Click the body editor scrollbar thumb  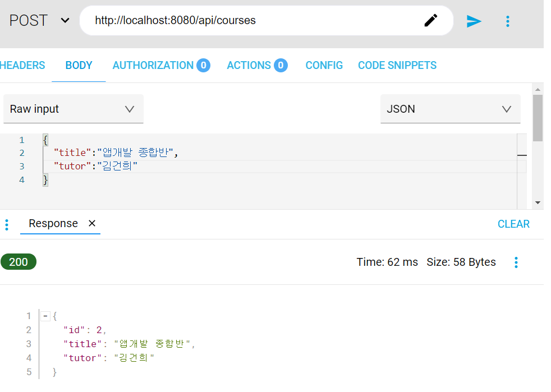coord(538,118)
